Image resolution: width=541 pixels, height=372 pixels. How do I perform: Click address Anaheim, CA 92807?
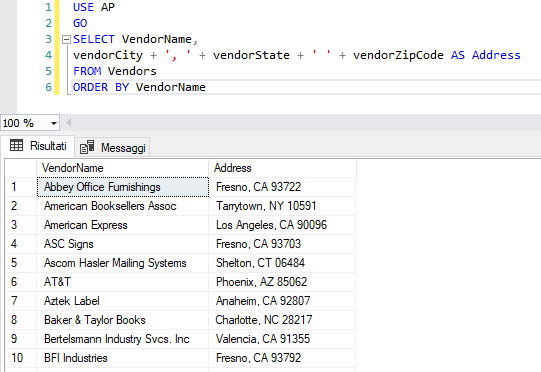[282, 301]
